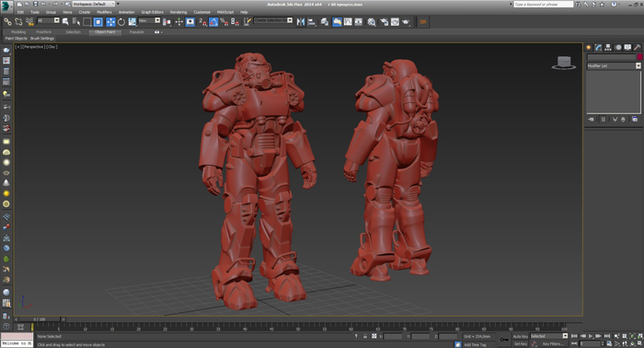The height and width of the screenshot is (348, 644).
Task: Expand the quick access toolbar arrow
Action: tap(119, 4)
